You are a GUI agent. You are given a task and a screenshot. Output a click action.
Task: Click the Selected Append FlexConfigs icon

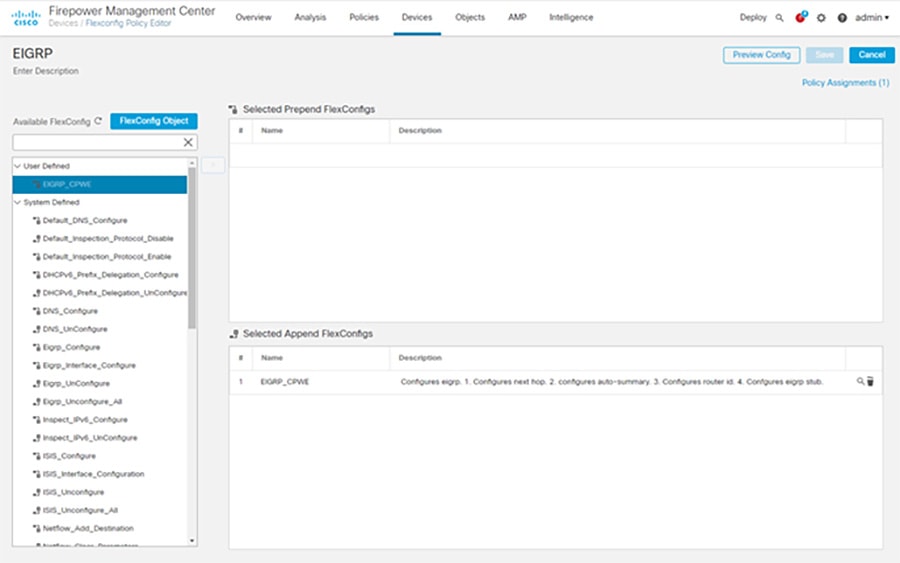(x=234, y=333)
